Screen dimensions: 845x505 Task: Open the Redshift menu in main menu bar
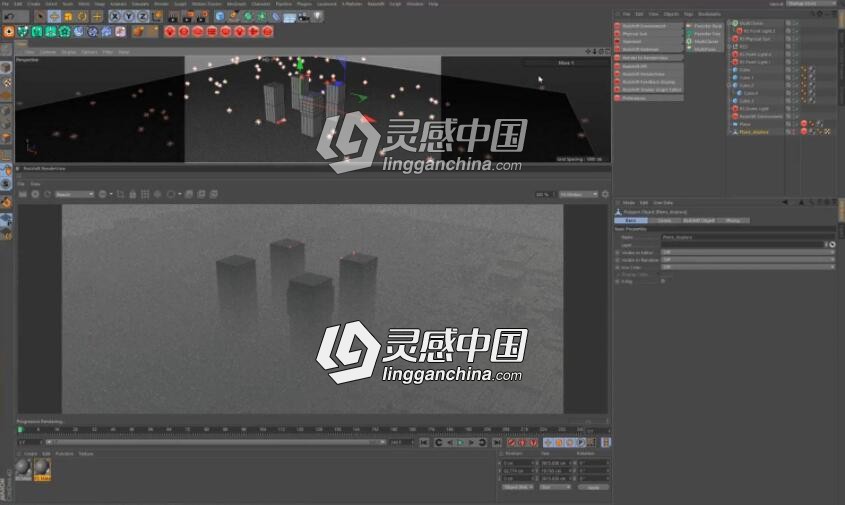pyautogui.click(x=374, y=4)
